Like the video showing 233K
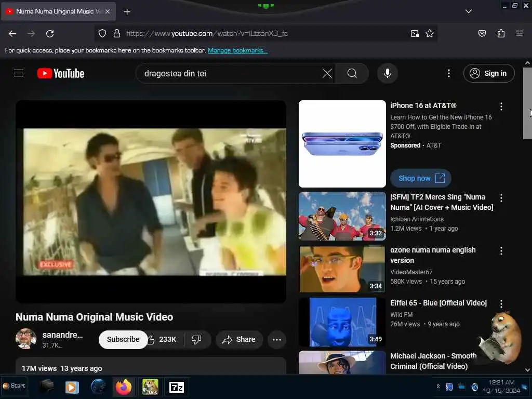 point(163,339)
